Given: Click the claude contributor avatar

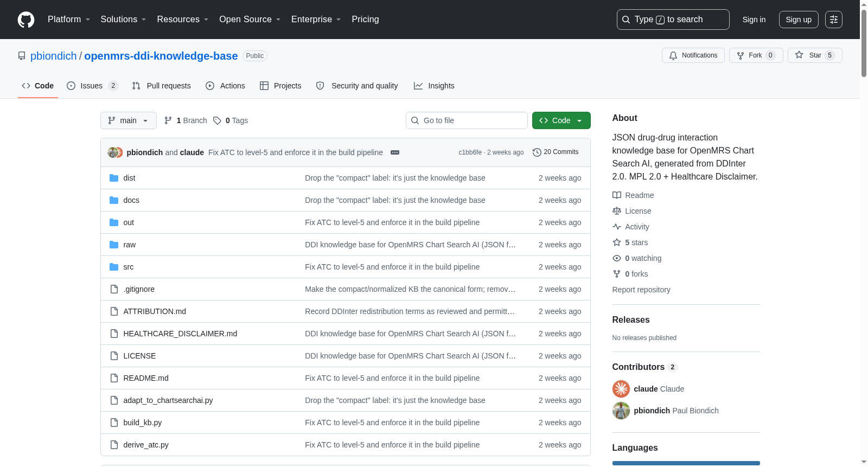Looking at the screenshot, I should (x=621, y=389).
